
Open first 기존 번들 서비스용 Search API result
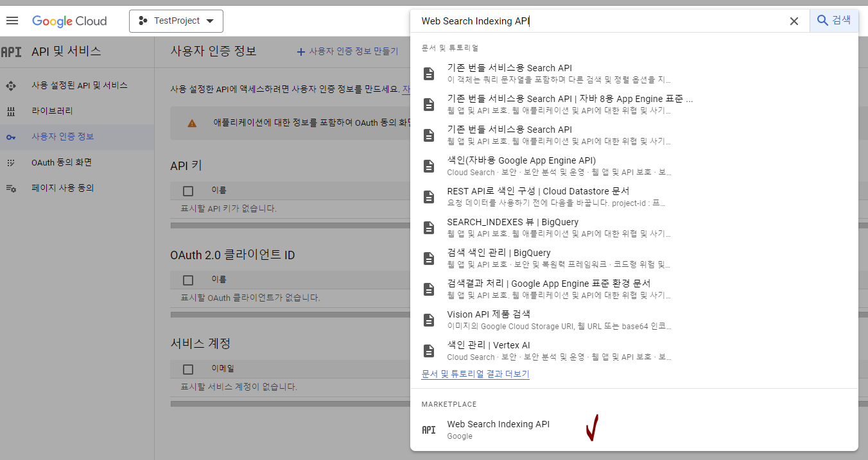tap(634, 74)
